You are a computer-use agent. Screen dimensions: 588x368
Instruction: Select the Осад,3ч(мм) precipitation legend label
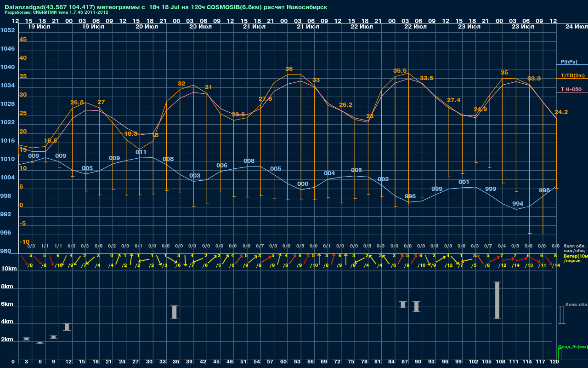tap(572, 346)
